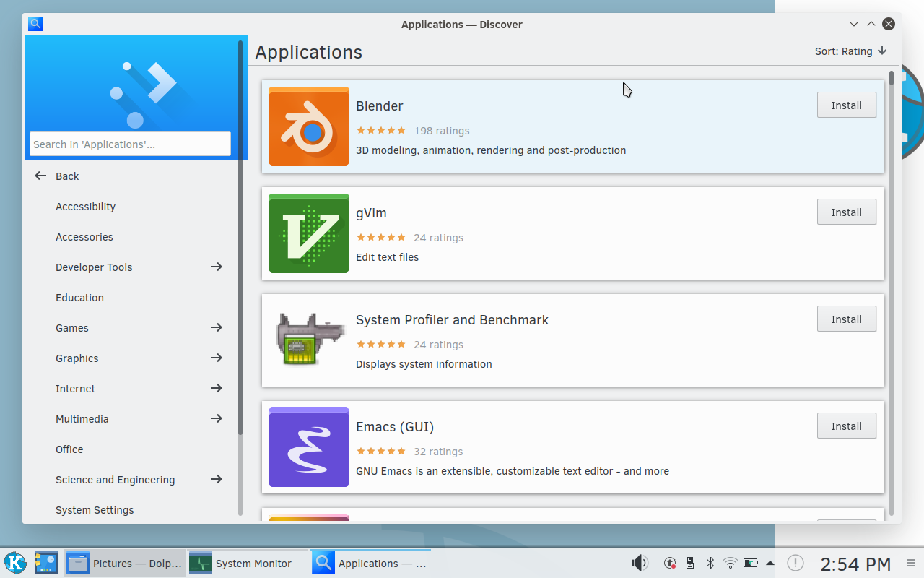This screenshot has width=924, height=578.
Task: Click the Blender app icon
Action: (x=309, y=126)
